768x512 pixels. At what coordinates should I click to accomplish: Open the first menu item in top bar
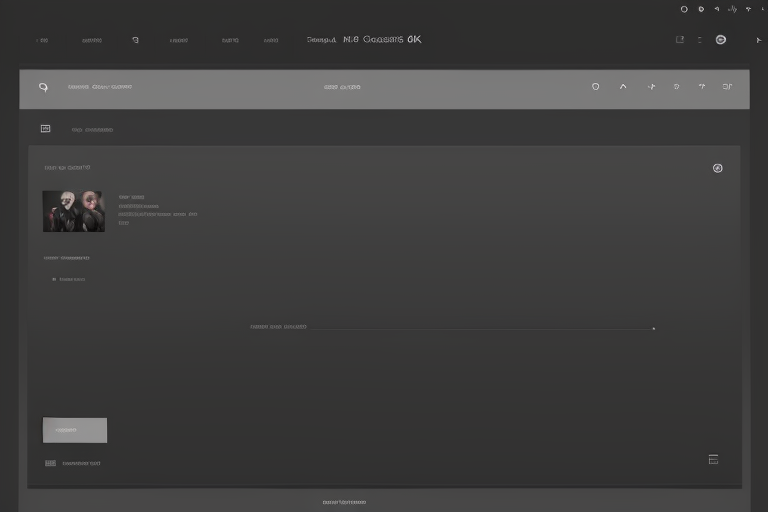pos(42,41)
